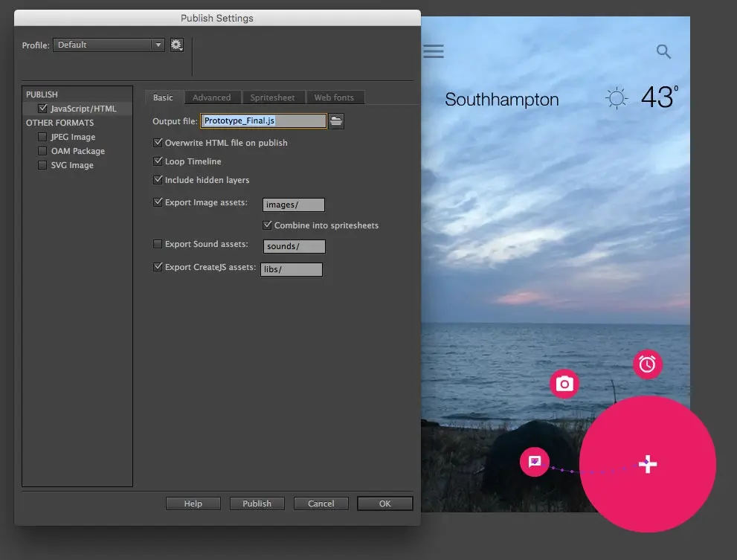Click the Publish button

(x=257, y=503)
